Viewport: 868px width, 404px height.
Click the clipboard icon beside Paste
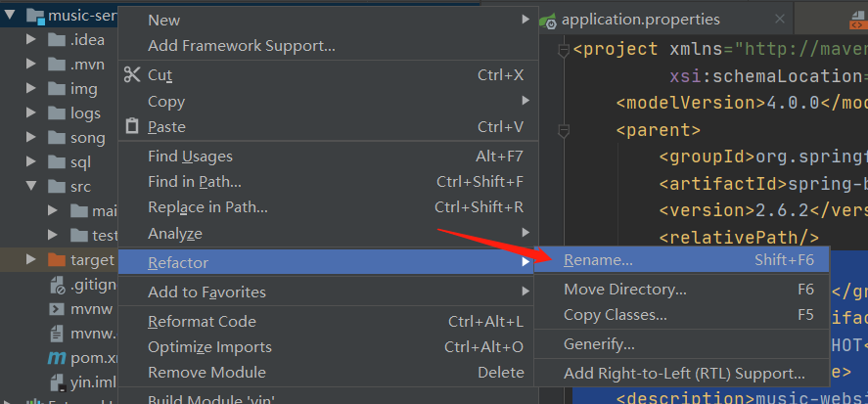pyautogui.click(x=132, y=127)
